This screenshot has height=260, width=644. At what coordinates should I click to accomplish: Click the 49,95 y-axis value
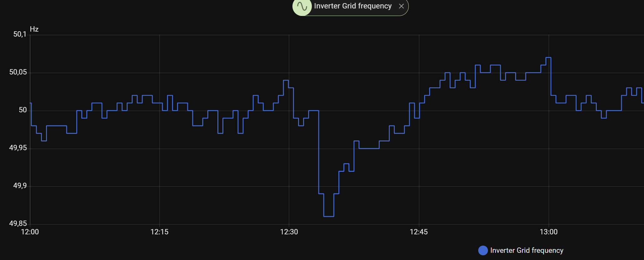(x=18, y=148)
